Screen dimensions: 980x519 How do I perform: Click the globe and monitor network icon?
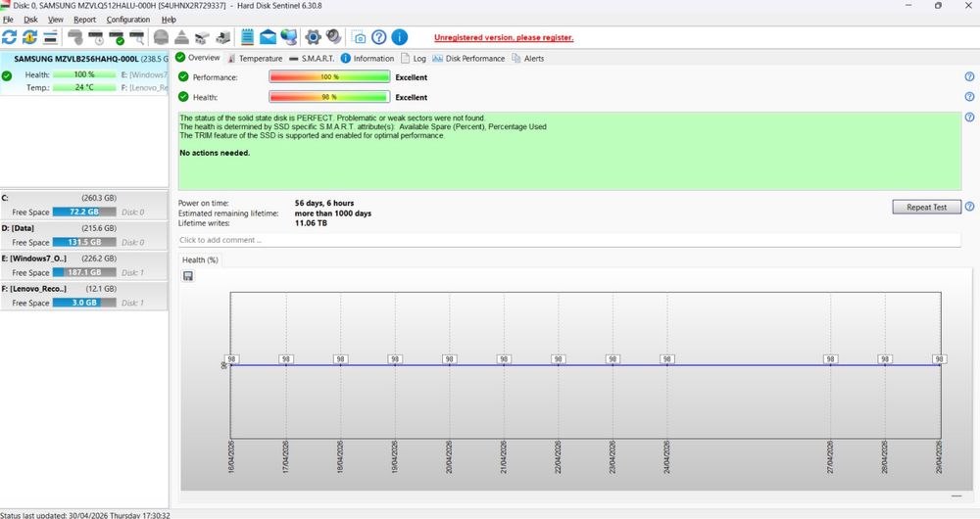coord(289,37)
